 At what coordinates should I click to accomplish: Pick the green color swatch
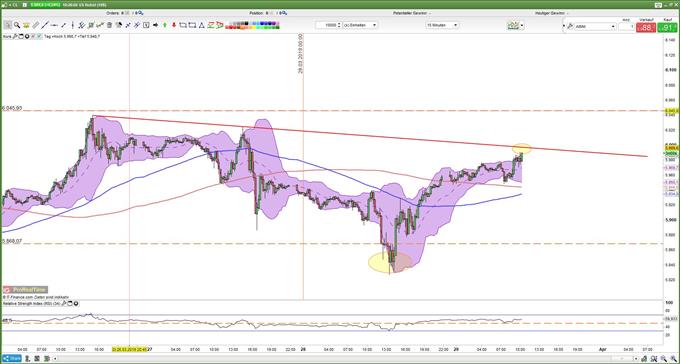coord(267,27)
